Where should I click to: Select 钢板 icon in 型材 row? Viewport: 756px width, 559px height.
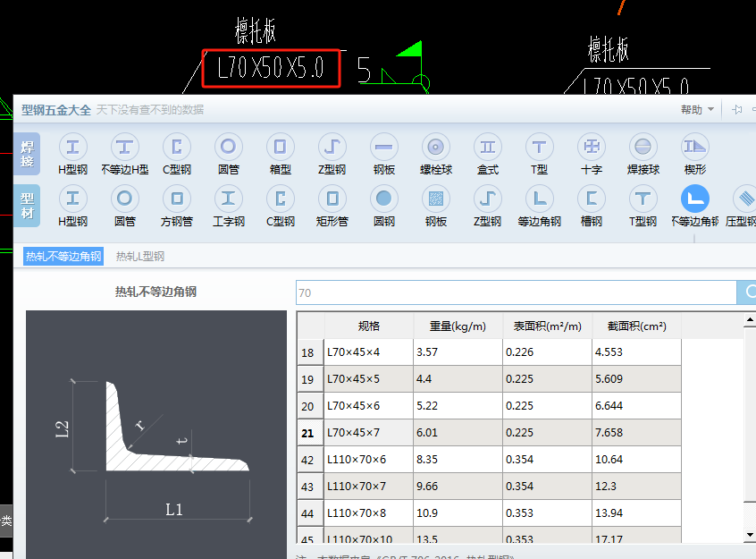pyautogui.click(x=436, y=199)
